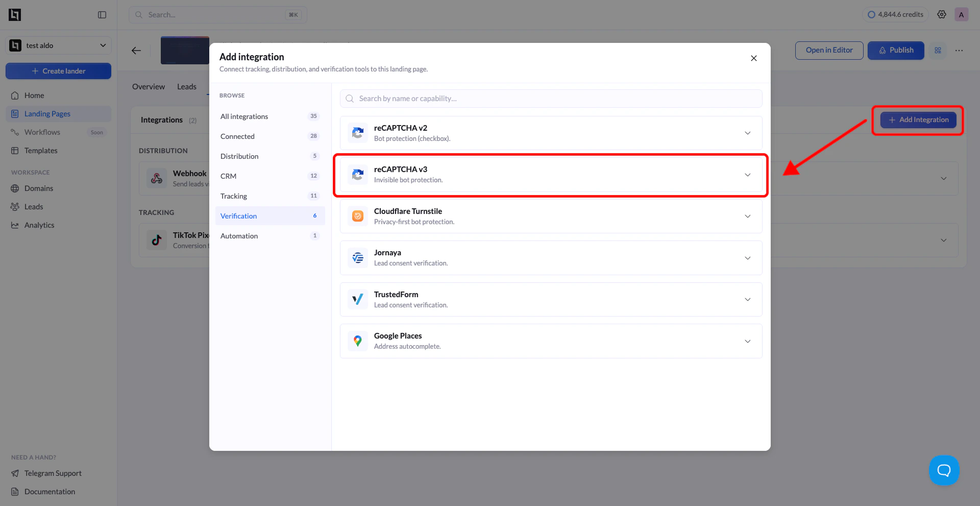The width and height of the screenshot is (980, 506).
Task: Expand the Jornaya row chevron
Action: click(748, 258)
